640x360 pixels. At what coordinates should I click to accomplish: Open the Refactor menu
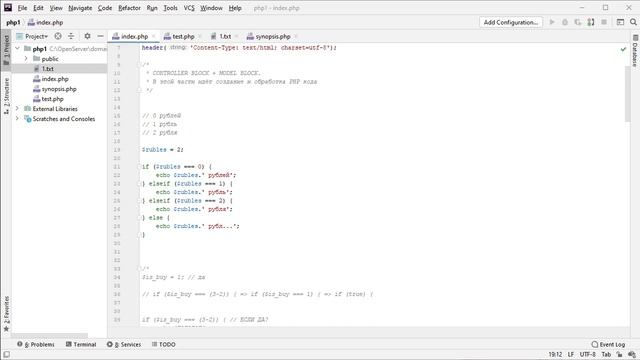[129, 8]
